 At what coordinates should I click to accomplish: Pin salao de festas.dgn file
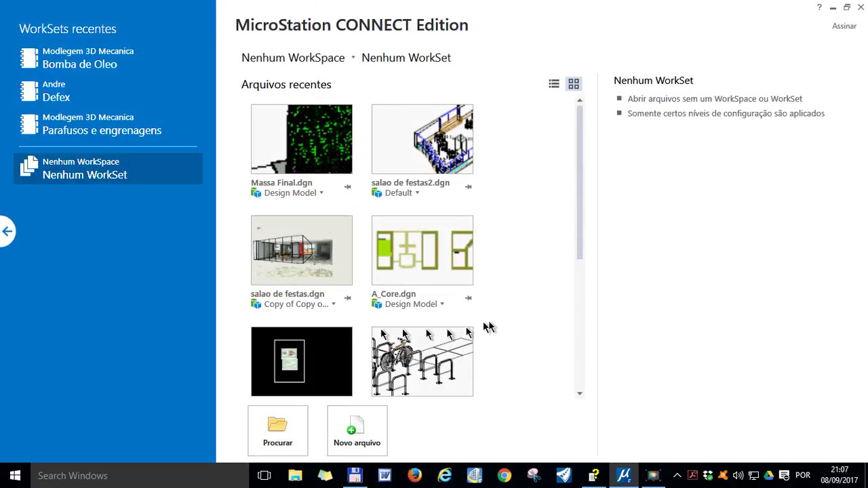click(x=347, y=298)
